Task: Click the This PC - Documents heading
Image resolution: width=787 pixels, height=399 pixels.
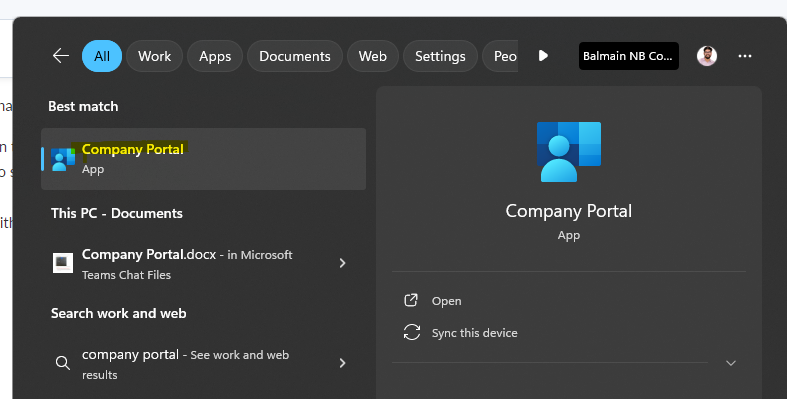Action: click(x=117, y=213)
